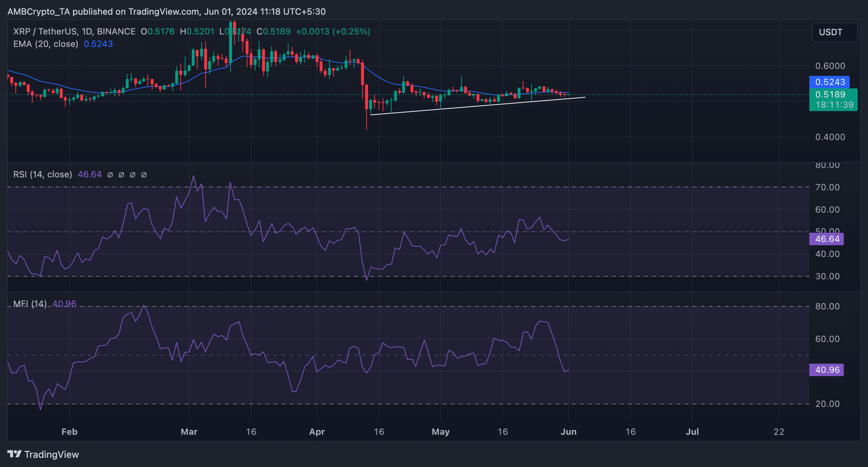Image resolution: width=868 pixels, height=467 pixels.
Task: Click the Apr date label on time axis
Action: (x=317, y=432)
